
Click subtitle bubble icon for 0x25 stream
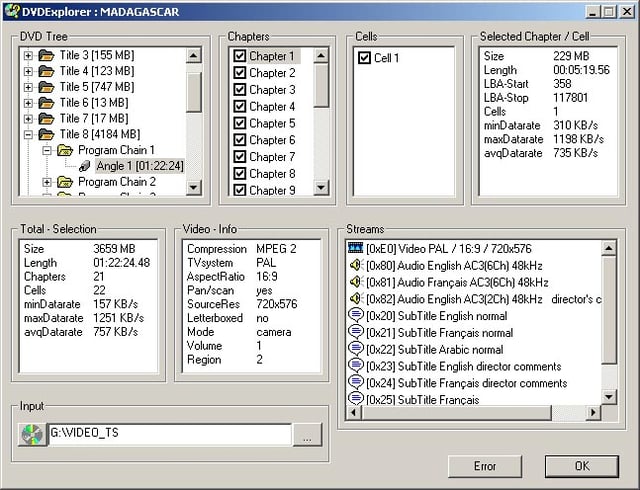click(x=356, y=399)
